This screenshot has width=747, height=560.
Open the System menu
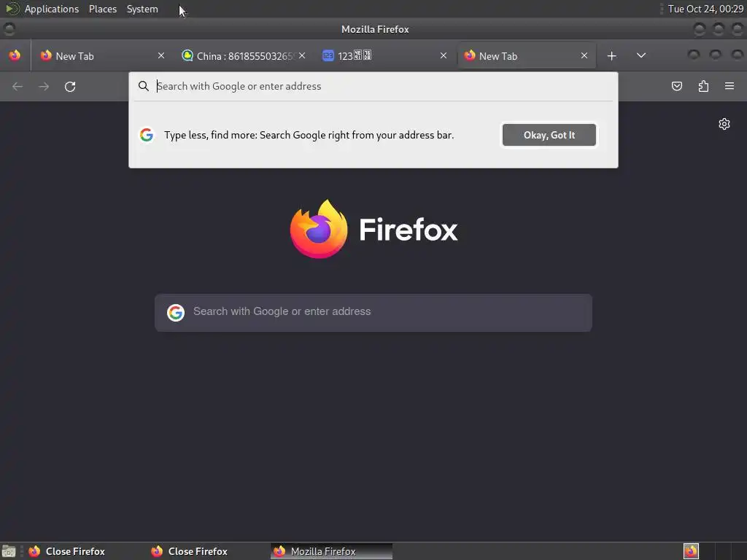(142, 9)
